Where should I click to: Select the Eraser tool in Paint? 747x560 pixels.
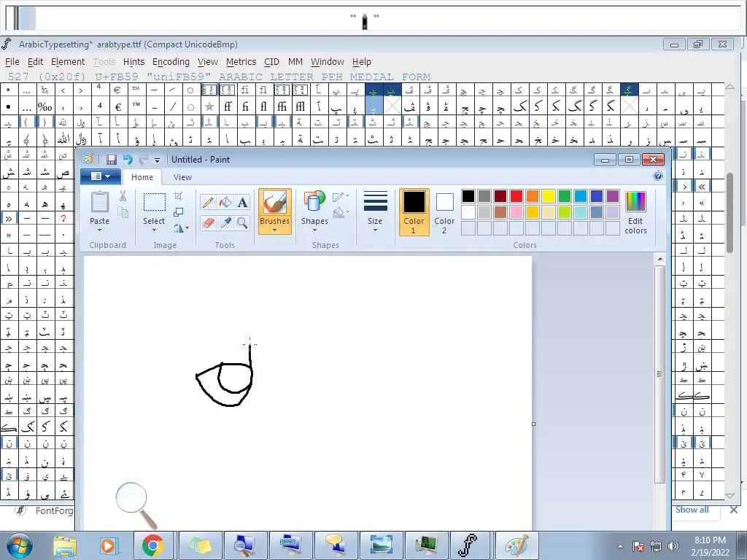208,223
